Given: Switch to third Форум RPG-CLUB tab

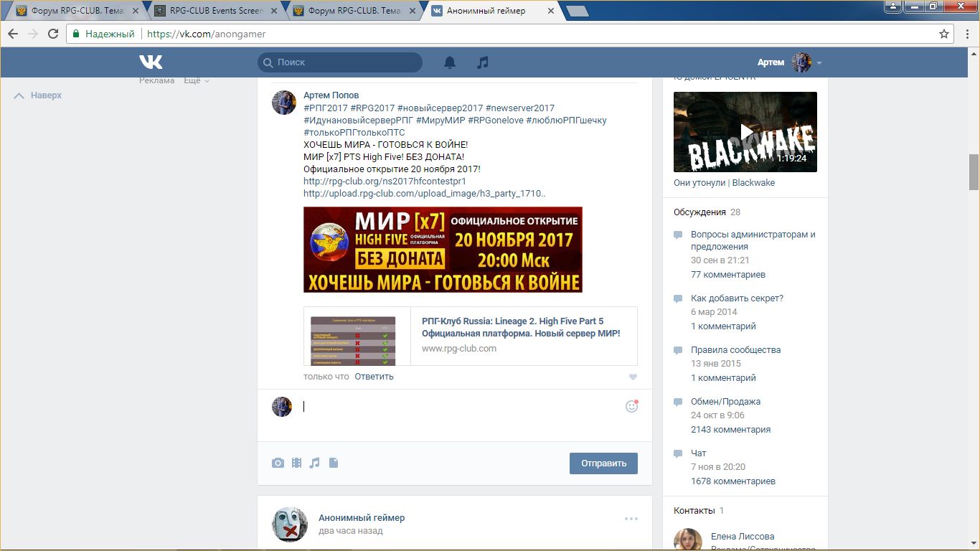Looking at the screenshot, I should [354, 11].
